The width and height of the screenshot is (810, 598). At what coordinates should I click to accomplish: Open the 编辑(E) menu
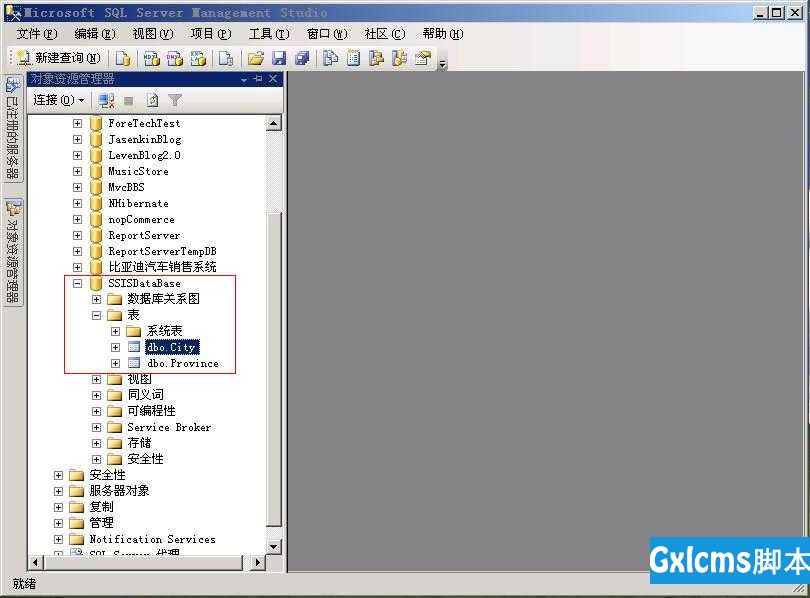click(x=95, y=34)
